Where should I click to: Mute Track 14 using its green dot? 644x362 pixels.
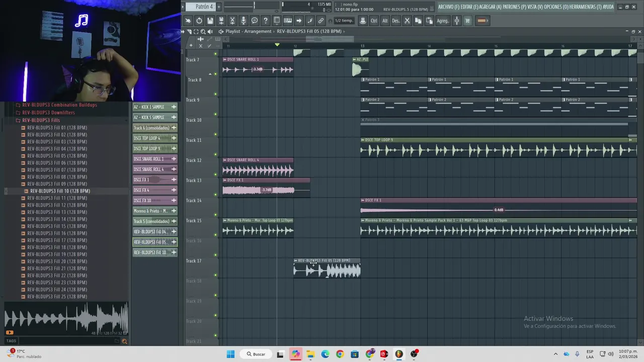click(216, 215)
